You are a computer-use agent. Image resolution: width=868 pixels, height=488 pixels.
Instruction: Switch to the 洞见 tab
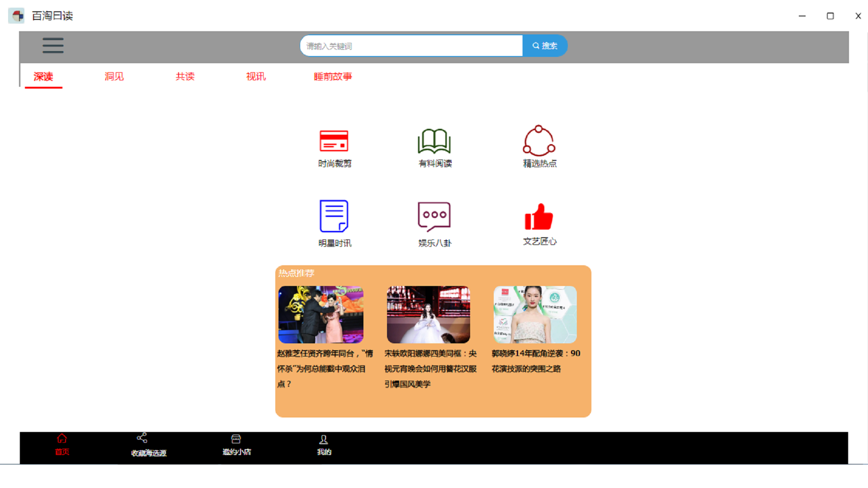114,76
